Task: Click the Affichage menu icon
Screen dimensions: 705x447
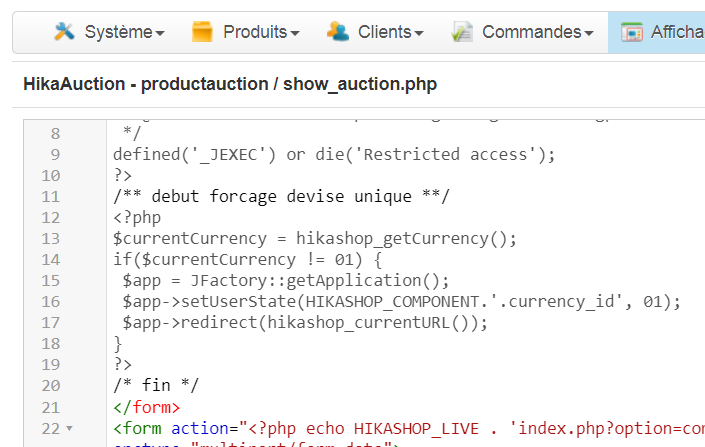Action: (631, 32)
